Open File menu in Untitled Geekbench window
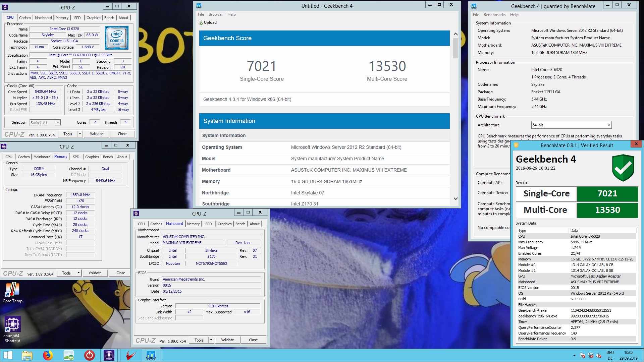The image size is (644, 362). (x=201, y=14)
